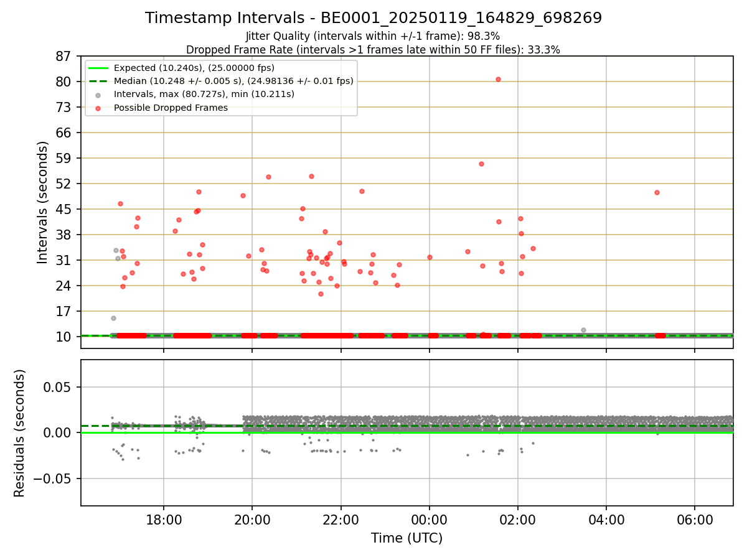Click the gray interval point near 03:30

(583, 330)
